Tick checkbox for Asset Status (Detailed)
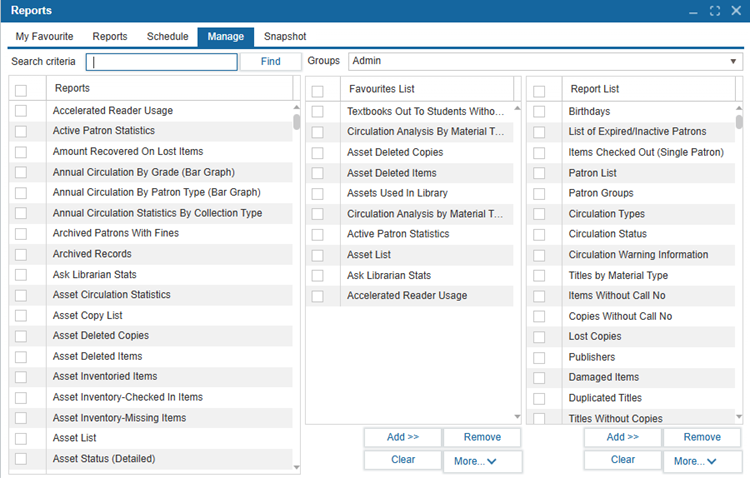 21,459
